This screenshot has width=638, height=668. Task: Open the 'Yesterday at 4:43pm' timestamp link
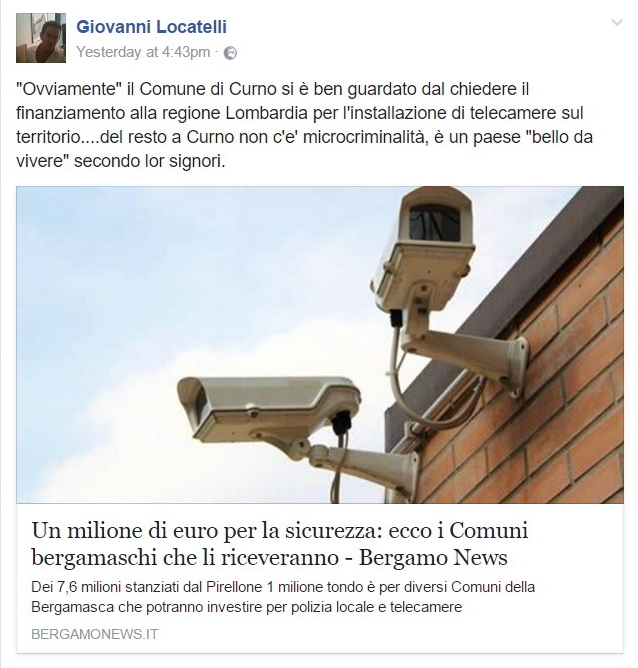pos(143,52)
